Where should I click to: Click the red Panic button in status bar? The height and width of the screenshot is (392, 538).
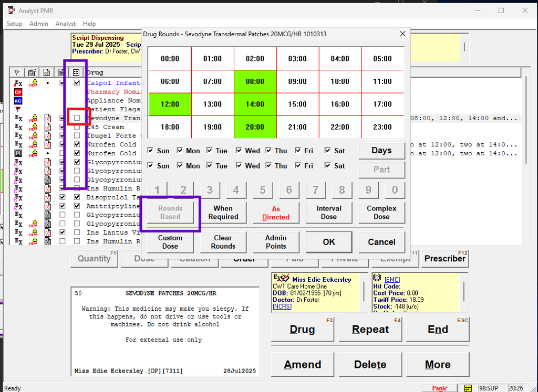[439, 388]
